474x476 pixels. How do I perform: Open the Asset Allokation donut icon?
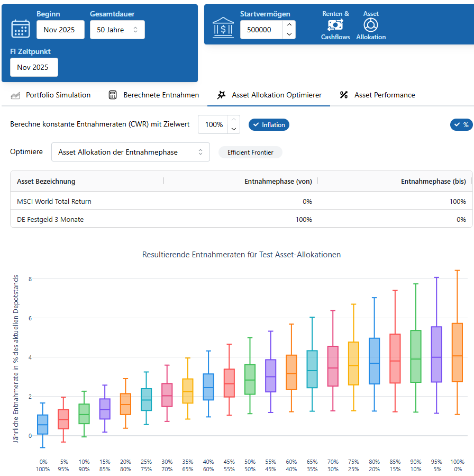point(371,25)
